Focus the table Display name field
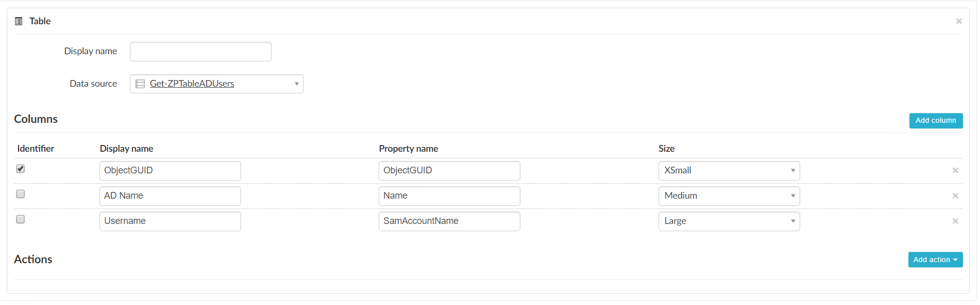The width and height of the screenshot is (980, 305). pyautogui.click(x=200, y=52)
